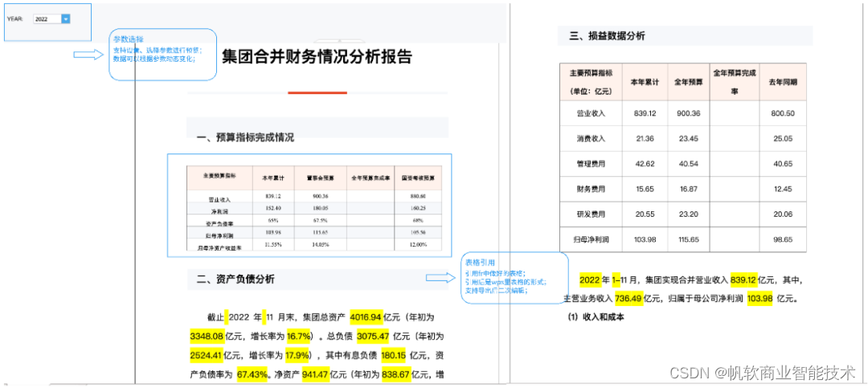This screenshot has height=388, width=868.
Task: Click highlighted growth rate 17.9%
Action: click(x=297, y=355)
